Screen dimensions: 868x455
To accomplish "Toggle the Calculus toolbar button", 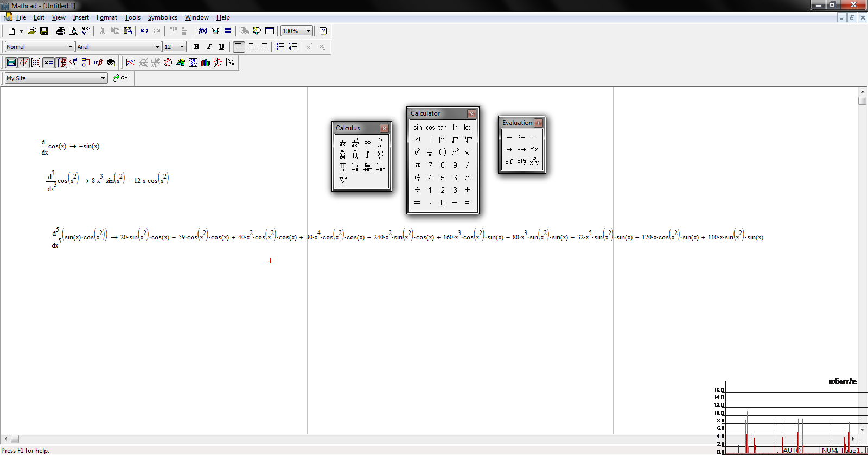I will click(x=61, y=62).
